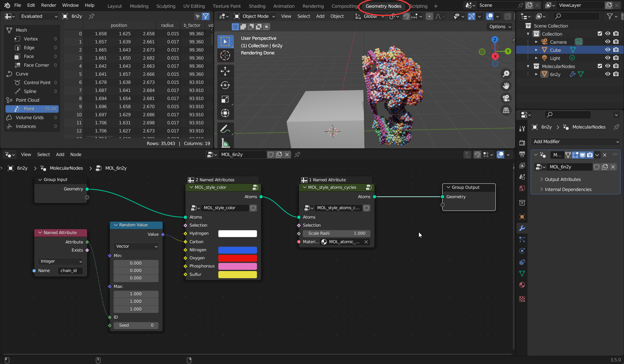Click the Oxygen red color swatch
624x364 pixels.
click(237, 258)
